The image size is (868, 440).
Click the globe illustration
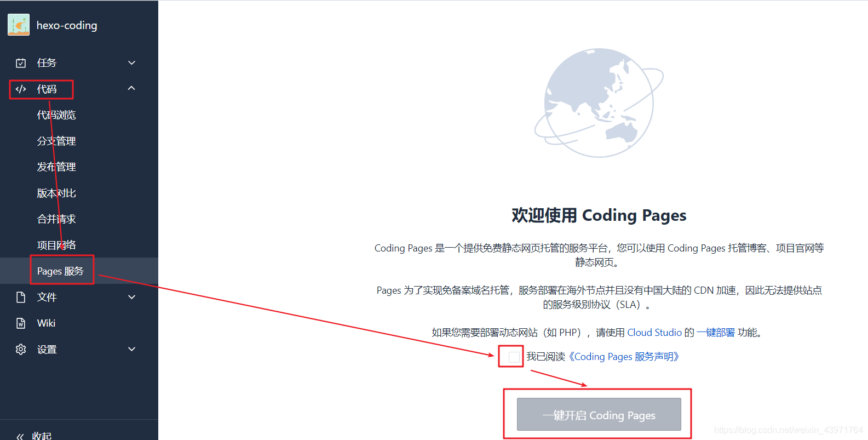point(599,103)
